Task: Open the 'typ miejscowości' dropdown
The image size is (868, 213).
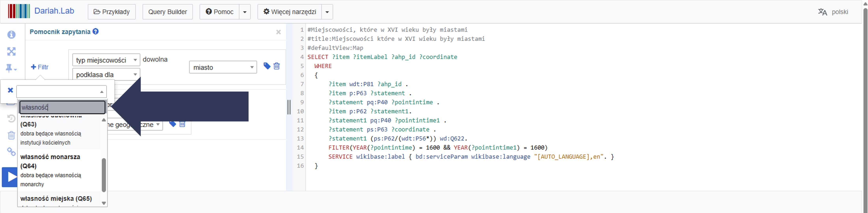Action: click(106, 60)
